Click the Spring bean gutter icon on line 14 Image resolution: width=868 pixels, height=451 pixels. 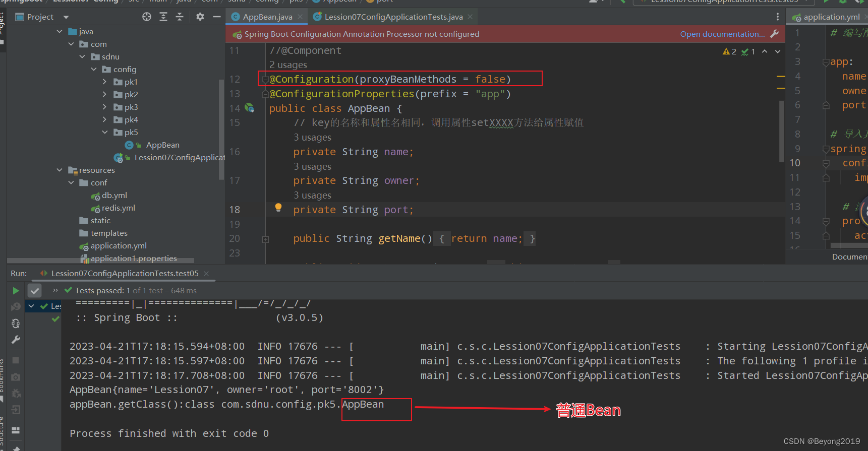[249, 108]
